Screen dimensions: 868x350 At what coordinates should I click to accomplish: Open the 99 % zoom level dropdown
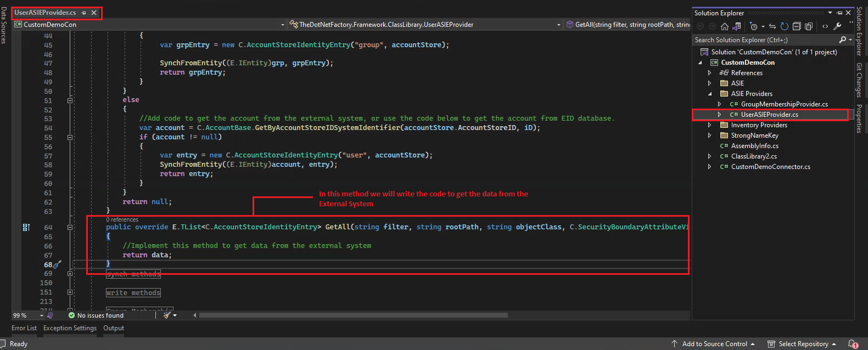[41, 315]
